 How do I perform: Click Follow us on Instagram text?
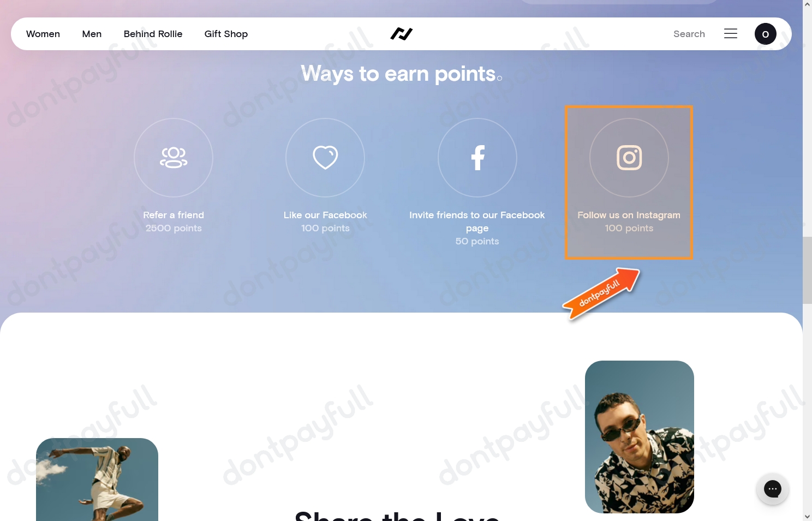tap(629, 215)
